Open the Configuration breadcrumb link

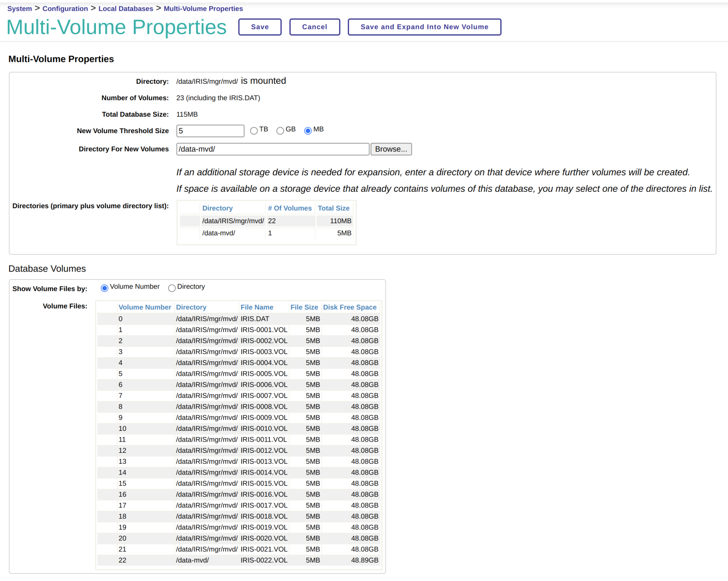pyautogui.click(x=65, y=9)
